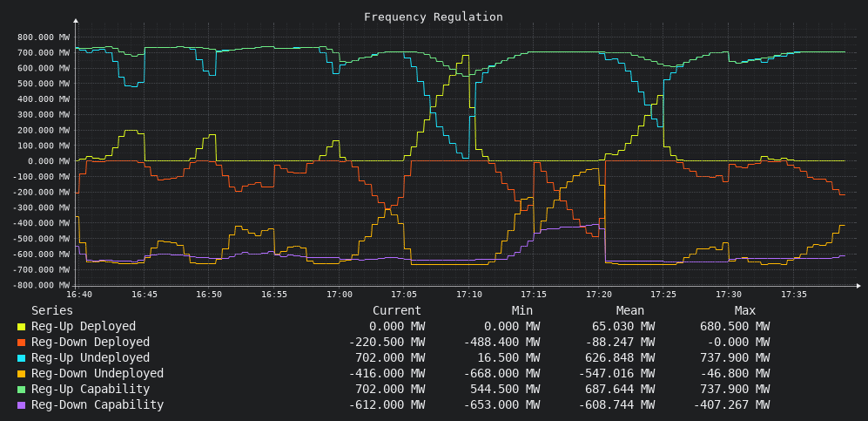Click the cyan Reg-Up Undeployed color swatch
868x421 pixels.
click(x=22, y=358)
